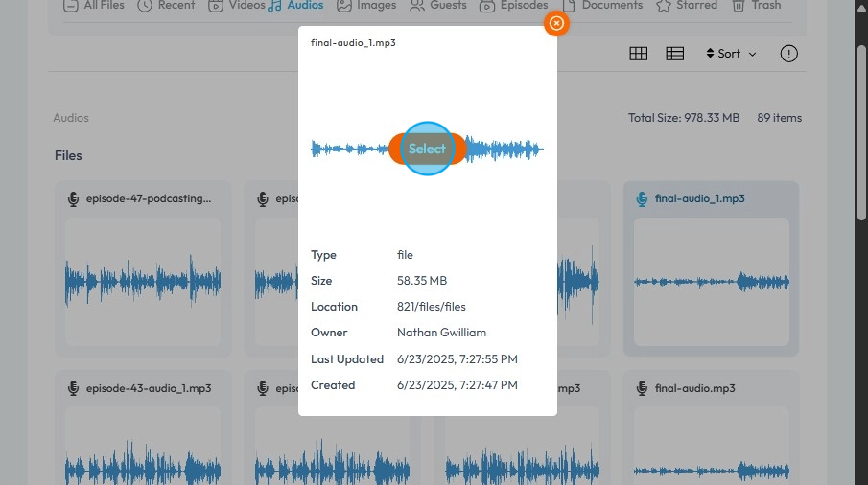Click the popup title final-audio_1.mp3

(353, 42)
